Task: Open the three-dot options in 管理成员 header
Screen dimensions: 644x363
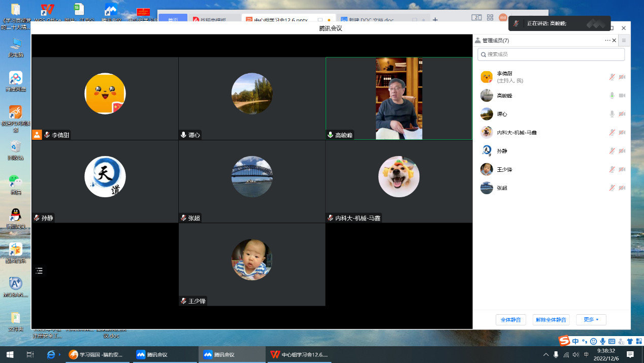Action: 607,41
